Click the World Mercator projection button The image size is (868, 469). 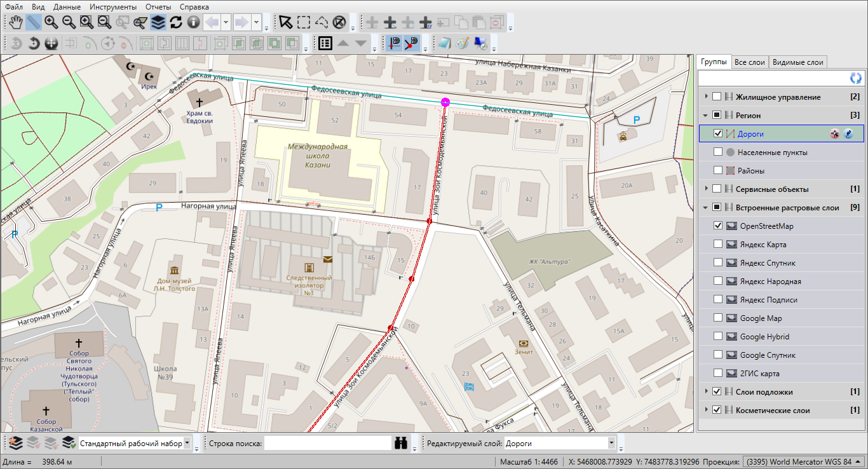point(803,461)
